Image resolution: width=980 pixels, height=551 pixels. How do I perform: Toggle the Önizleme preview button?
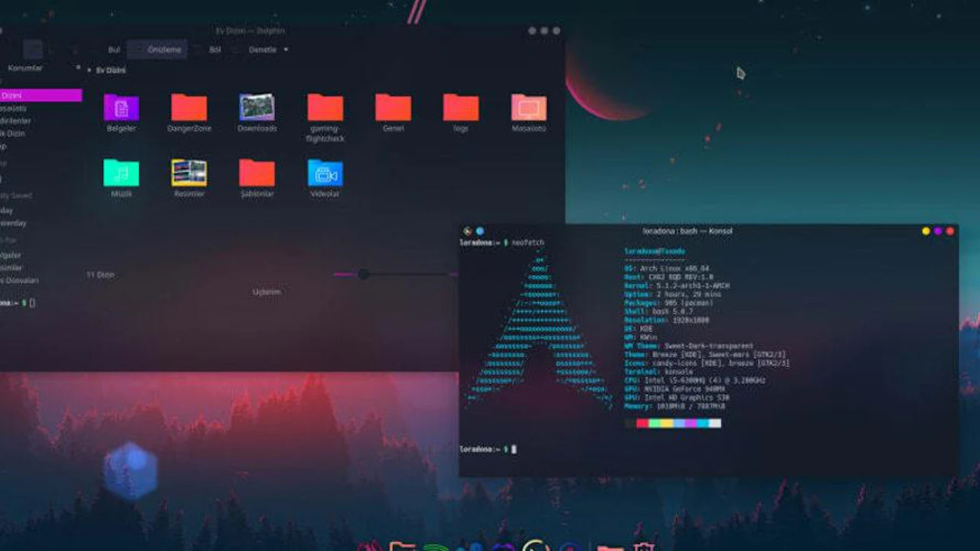pos(158,50)
